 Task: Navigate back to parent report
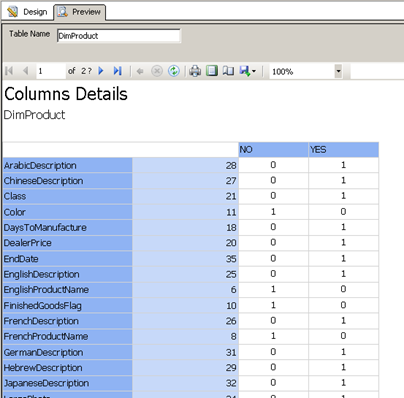(140, 71)
